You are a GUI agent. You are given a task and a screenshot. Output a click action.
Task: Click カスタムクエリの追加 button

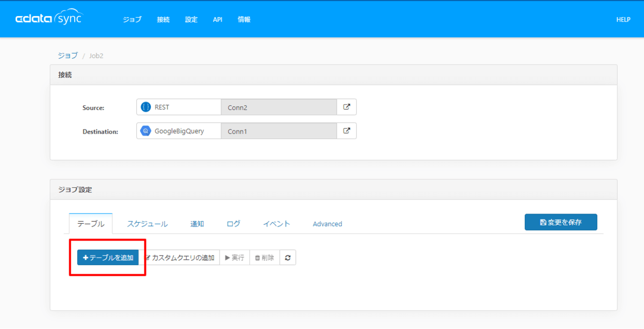(179, 258)
